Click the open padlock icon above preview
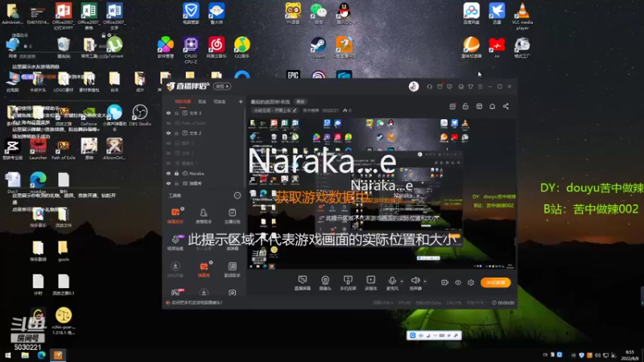Viewport: 644px width, 362px height. coord(465,107)
